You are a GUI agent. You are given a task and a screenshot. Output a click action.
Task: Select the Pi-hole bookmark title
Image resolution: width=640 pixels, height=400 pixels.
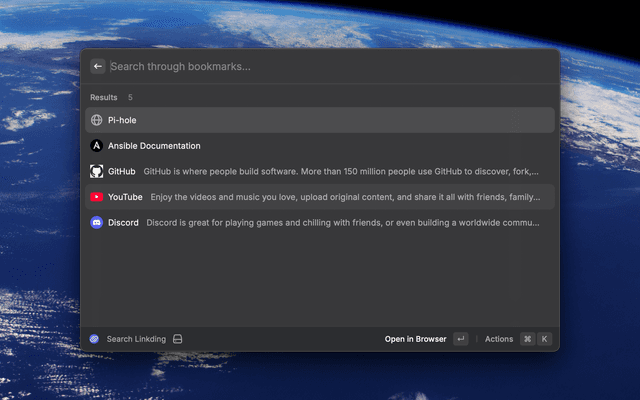[x=122, y=120]
